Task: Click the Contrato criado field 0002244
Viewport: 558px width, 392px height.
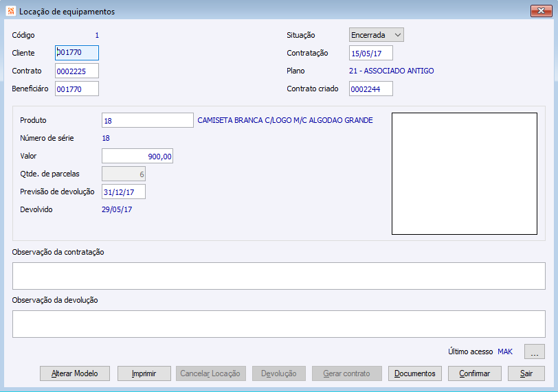Action: point(371,89)
